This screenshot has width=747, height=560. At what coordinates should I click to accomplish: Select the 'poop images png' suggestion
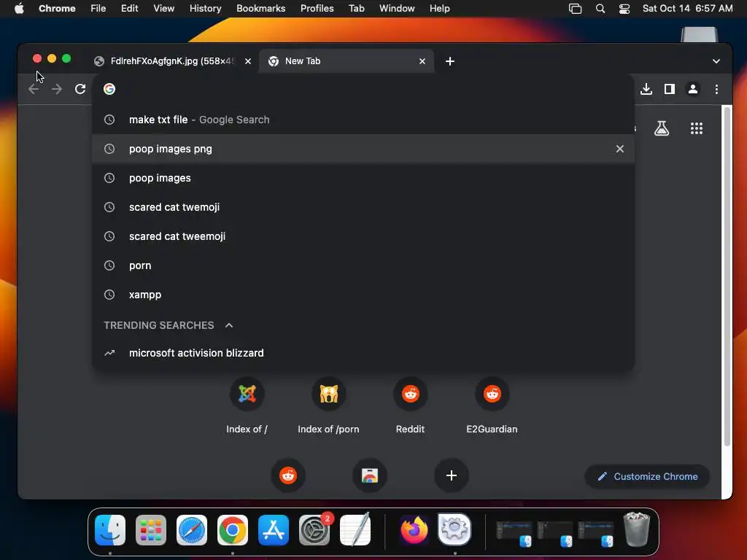(x=363, y=149)
